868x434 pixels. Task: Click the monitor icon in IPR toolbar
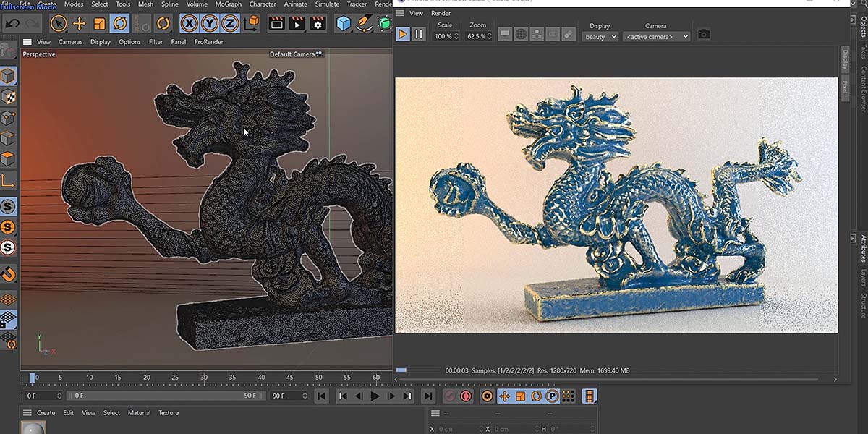coord(505,34)
